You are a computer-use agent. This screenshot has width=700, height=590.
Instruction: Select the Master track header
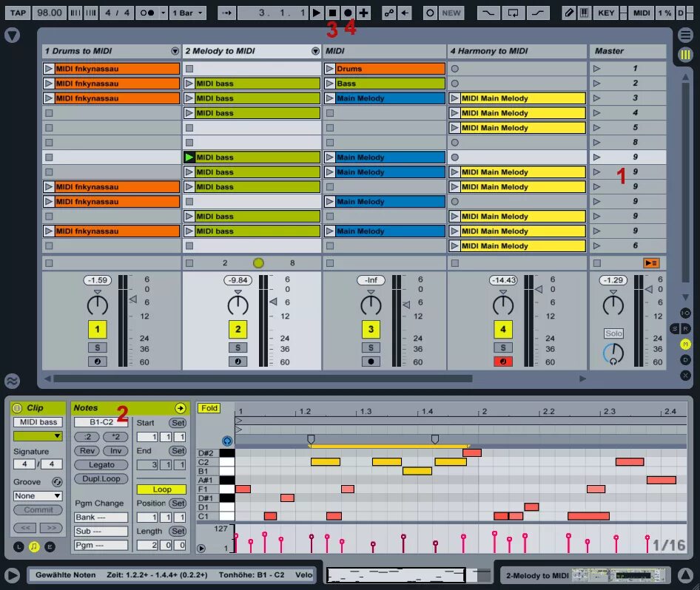click(627, 51)
